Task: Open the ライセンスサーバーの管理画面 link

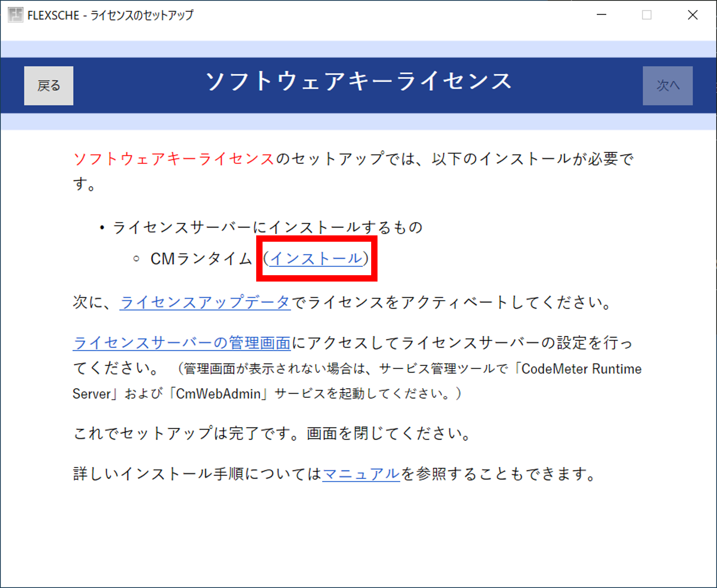Action: [x=182, y=343]
